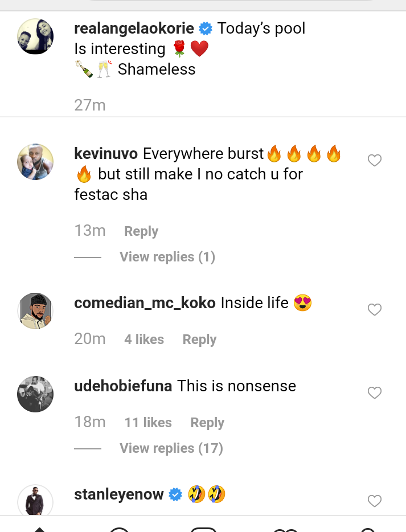This screenshot has width=406, height=532.
Task: Reply to comedian_mc_koko's comment
Action: click(x=199, y=339)
